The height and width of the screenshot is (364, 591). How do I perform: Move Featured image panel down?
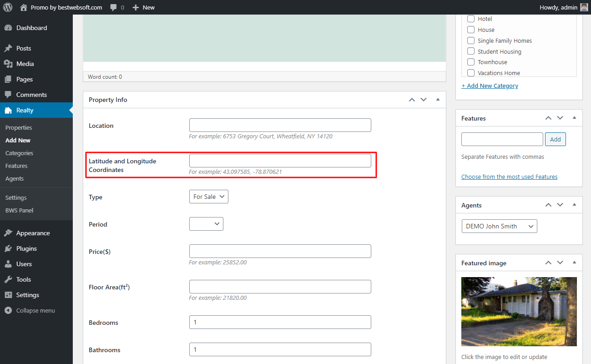tap(560, 263)
